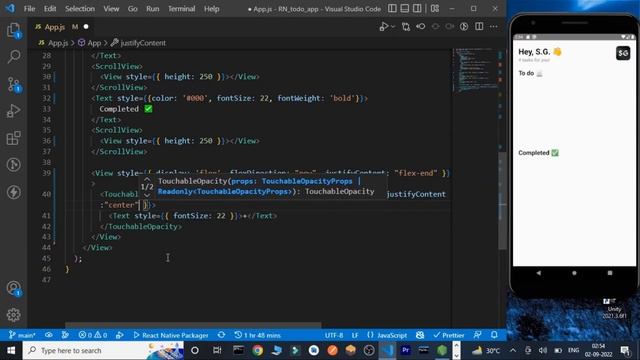Click the SG avatar in the phone emulator
Viewport: 640px width, 360px height.
(623, 53)
